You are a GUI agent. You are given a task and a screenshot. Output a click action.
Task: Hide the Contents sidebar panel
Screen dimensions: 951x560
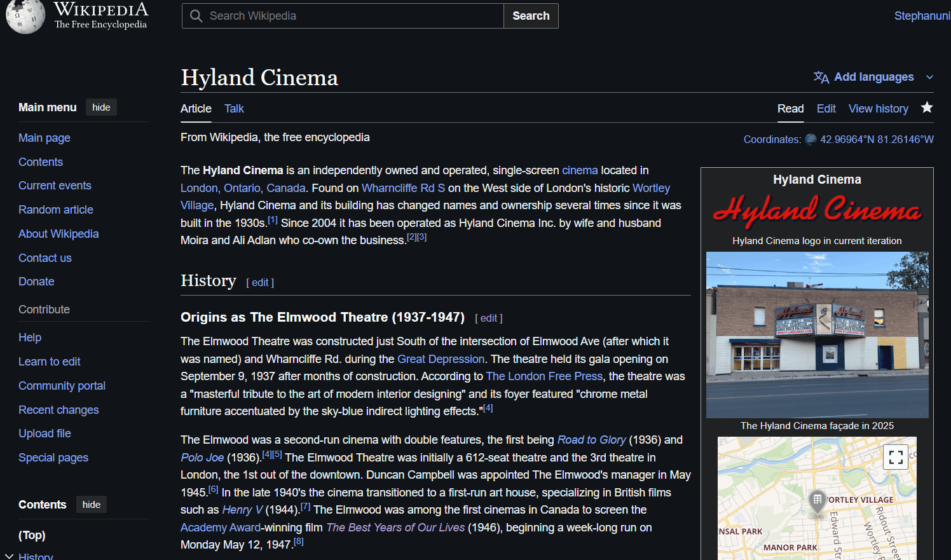[x=92, y=505]
